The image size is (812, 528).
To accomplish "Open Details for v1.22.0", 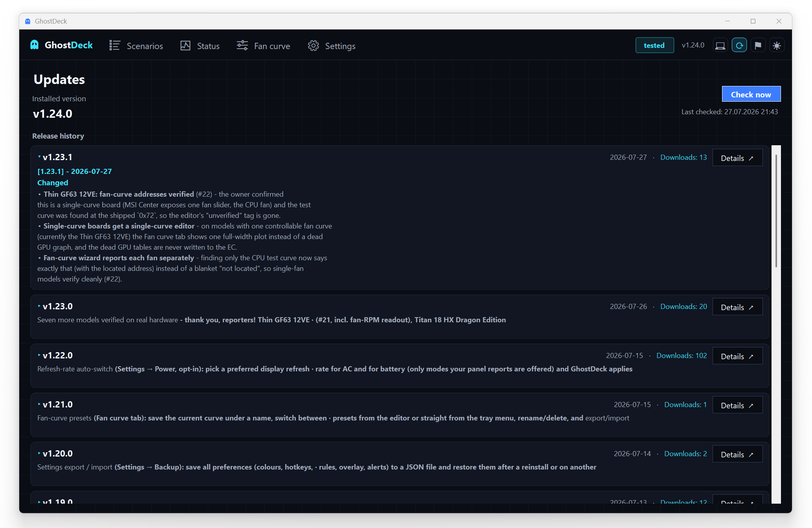I will (x=737, y=356).
